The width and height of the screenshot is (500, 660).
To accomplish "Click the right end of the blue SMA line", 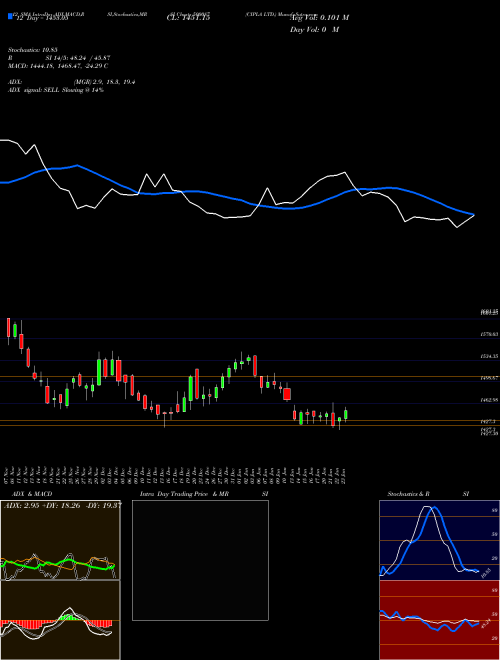I will [473, 214].
